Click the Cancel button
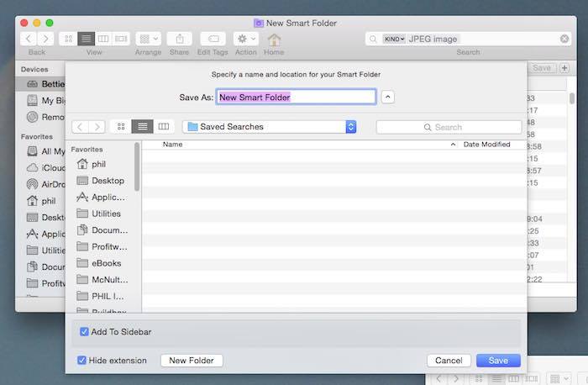Screen dimensions: 588x385 [449, 361]
